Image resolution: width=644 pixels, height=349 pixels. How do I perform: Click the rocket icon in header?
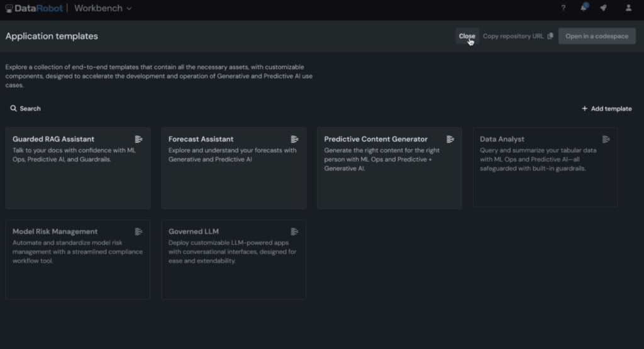pos(603,8)
